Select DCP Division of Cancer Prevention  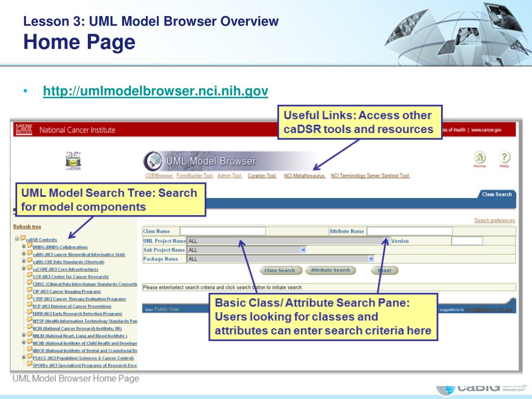[x=72, y=307]
